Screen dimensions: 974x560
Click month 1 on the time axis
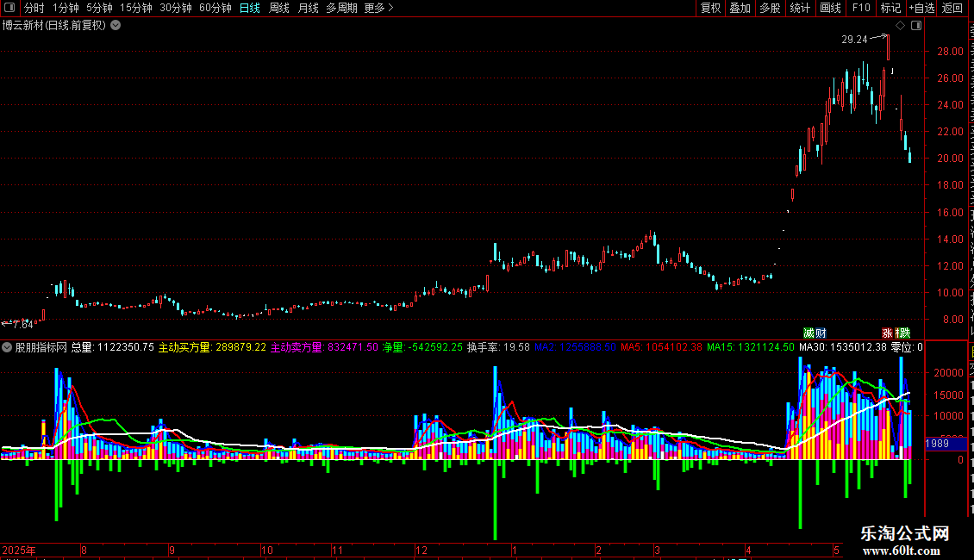click(x=515, y=551)
